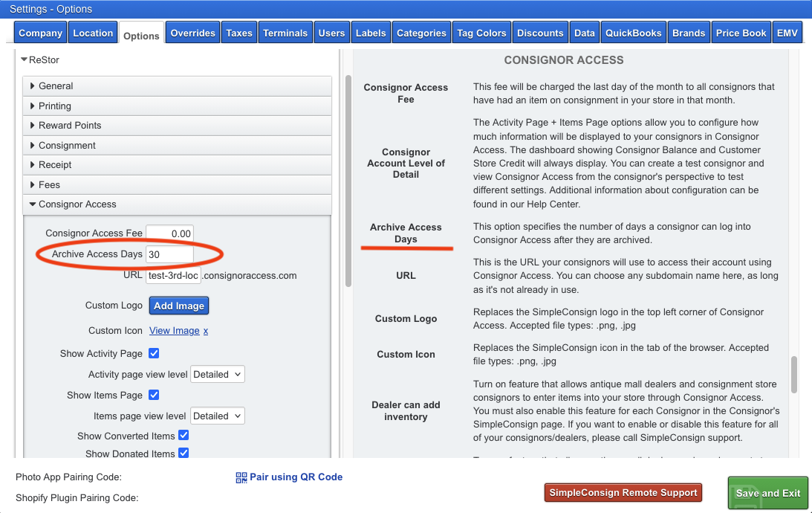Viewport: 812px width, 513px height.
Task: Toggle Show Donated Items checkbox
Action: pyautogui.click(x=183, y=453)
